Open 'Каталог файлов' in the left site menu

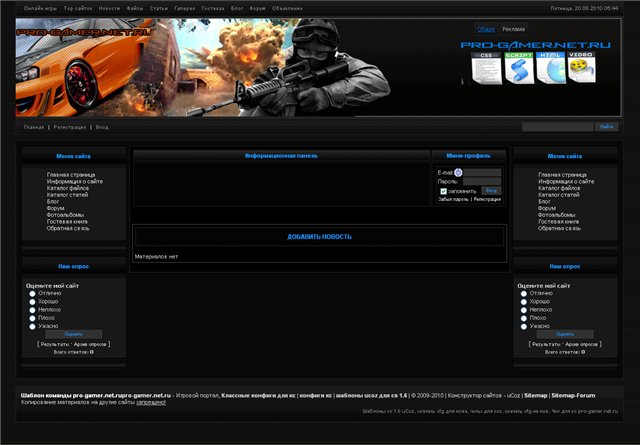[x=68, y=188]
